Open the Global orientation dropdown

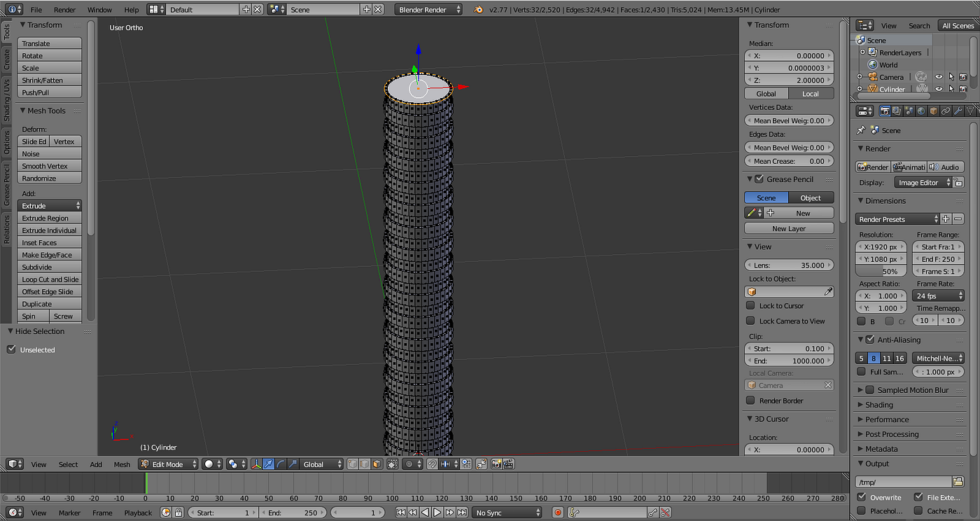[323, 464]
